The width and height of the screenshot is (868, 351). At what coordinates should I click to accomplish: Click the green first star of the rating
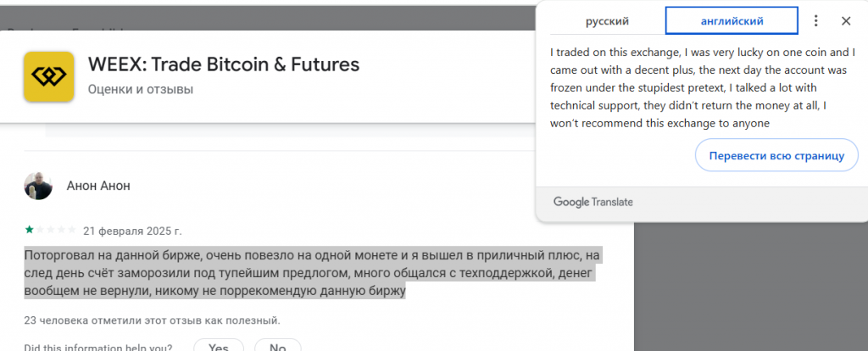pyautogui.click(x=29, y=230)
